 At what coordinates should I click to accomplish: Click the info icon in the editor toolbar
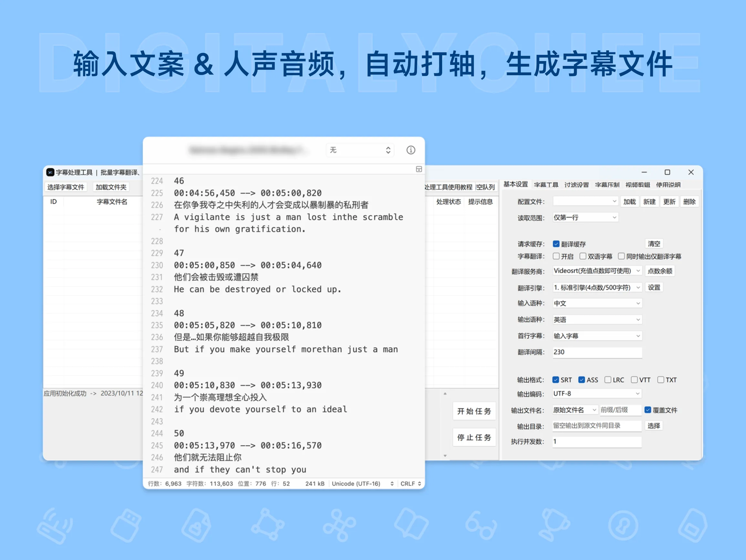click(410, 150)
